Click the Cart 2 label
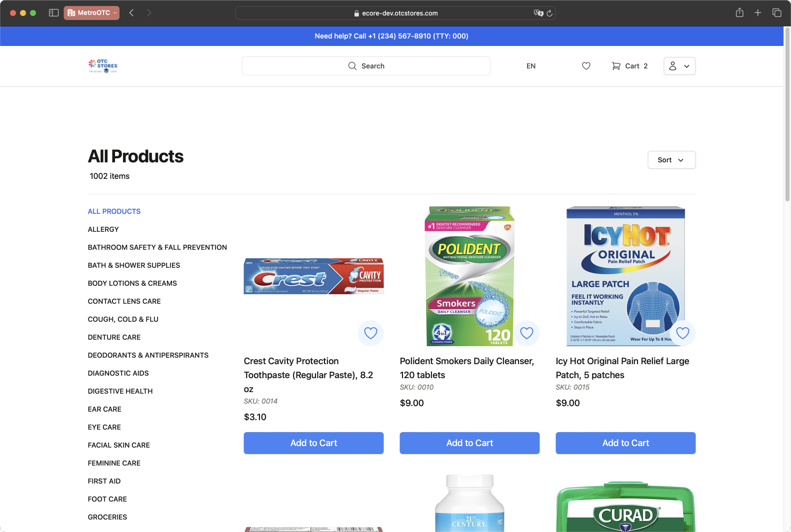This screenshot has width=791, height=532. coord(636,66)
